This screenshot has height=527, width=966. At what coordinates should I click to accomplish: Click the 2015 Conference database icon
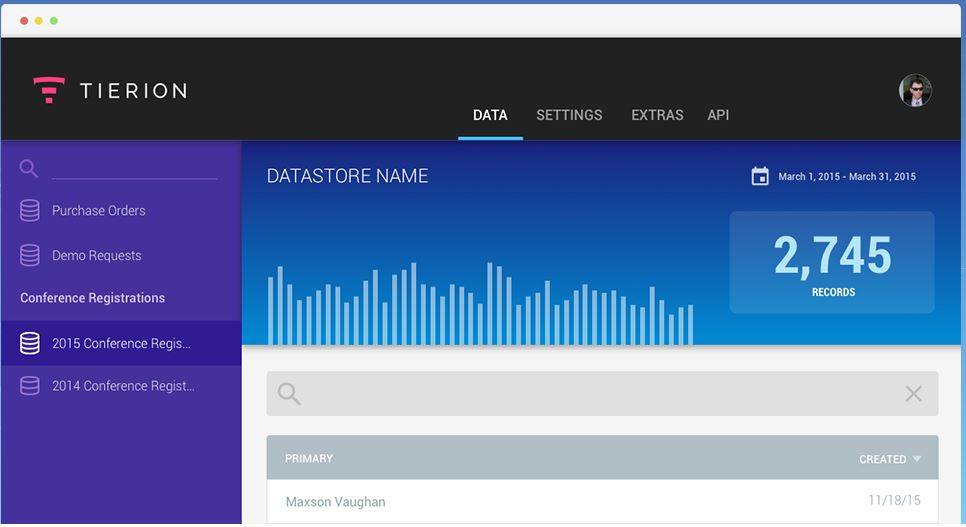30,343
